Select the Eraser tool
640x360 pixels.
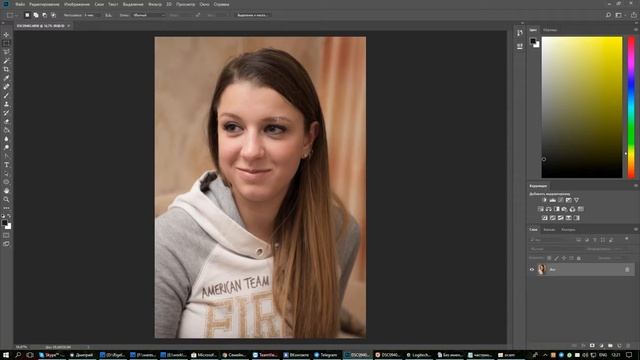click(6, 121)
